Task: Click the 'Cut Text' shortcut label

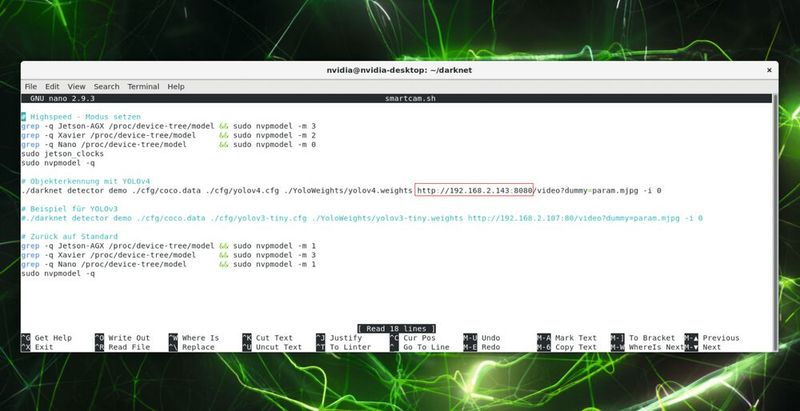Action: 274,338
